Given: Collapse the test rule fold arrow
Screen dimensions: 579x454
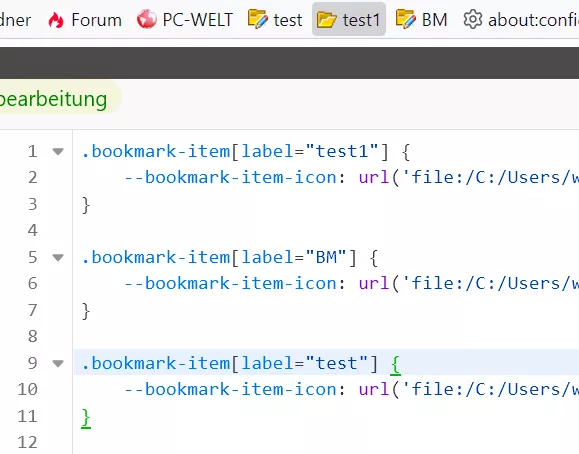Looking at the screenshot, I should click(58, 363).
